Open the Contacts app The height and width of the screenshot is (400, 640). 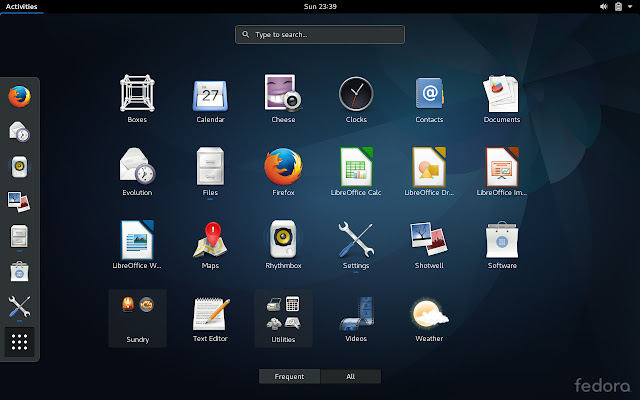pyautogui.click(x=429, y=98)
